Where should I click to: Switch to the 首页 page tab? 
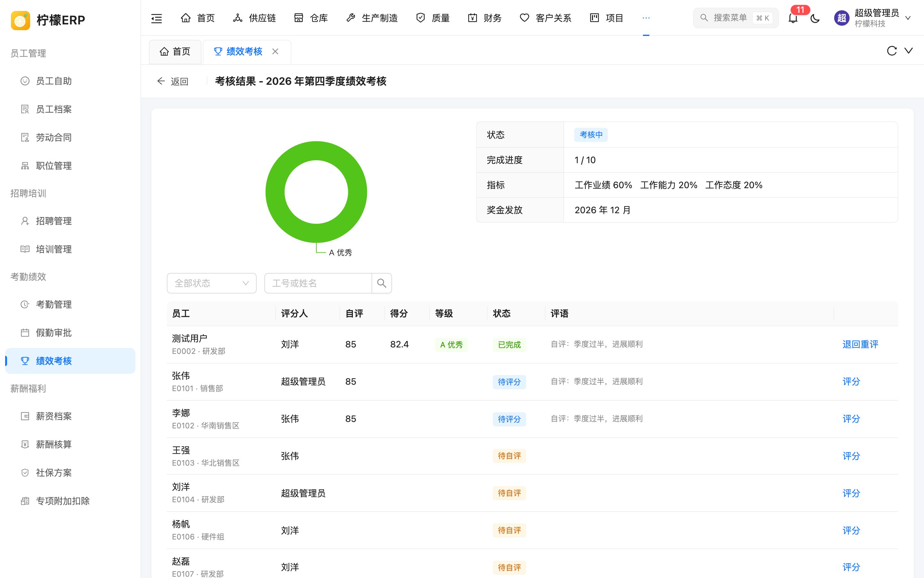coord(175,52)
